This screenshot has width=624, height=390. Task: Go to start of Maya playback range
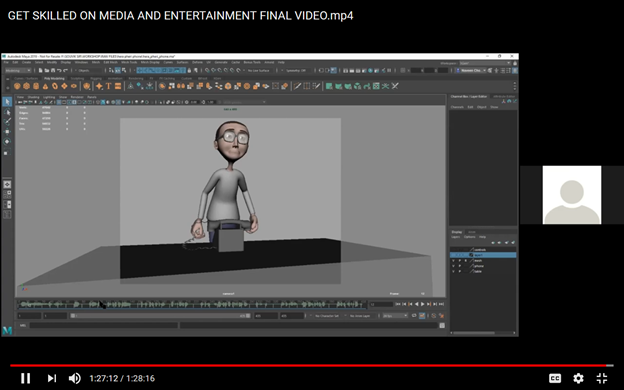[x=398, y=304]
